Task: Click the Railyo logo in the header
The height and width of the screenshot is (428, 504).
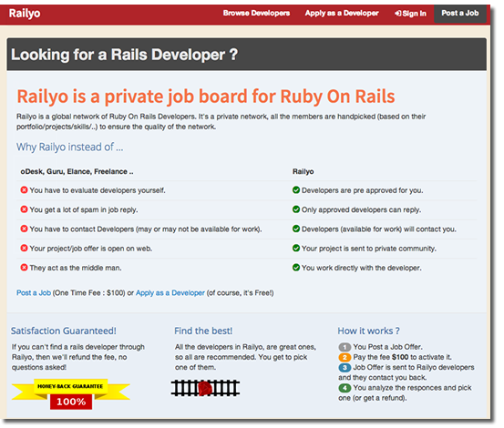Action: 25,14
